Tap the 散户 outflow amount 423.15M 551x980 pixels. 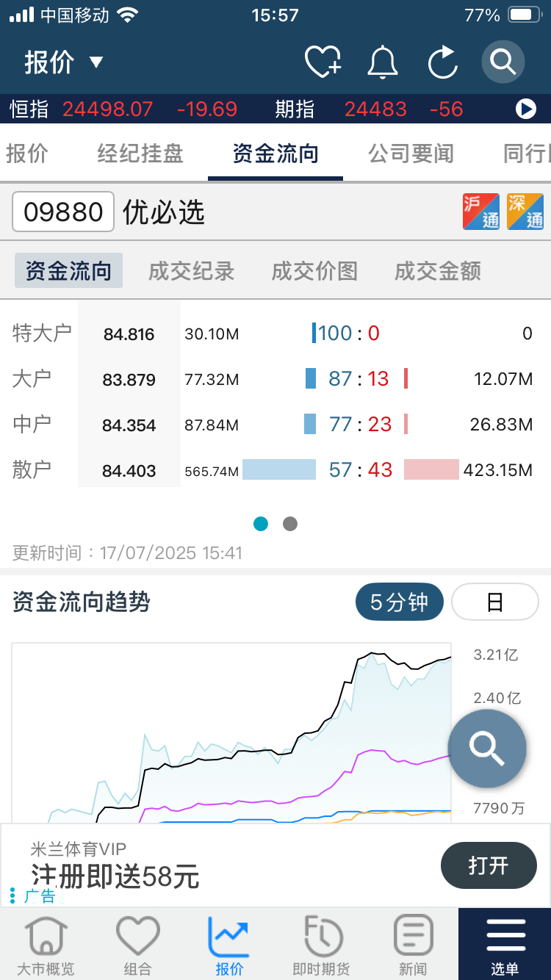point(498,470)
